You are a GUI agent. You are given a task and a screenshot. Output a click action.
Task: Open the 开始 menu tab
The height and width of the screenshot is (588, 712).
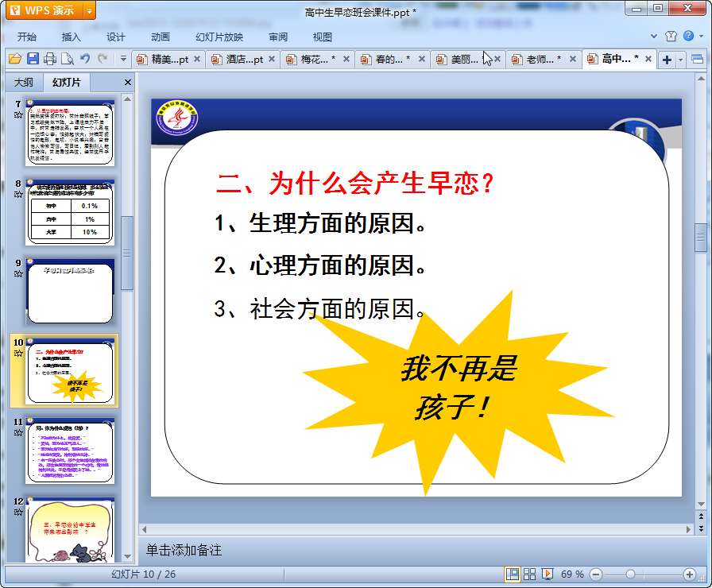pos(27,37)
